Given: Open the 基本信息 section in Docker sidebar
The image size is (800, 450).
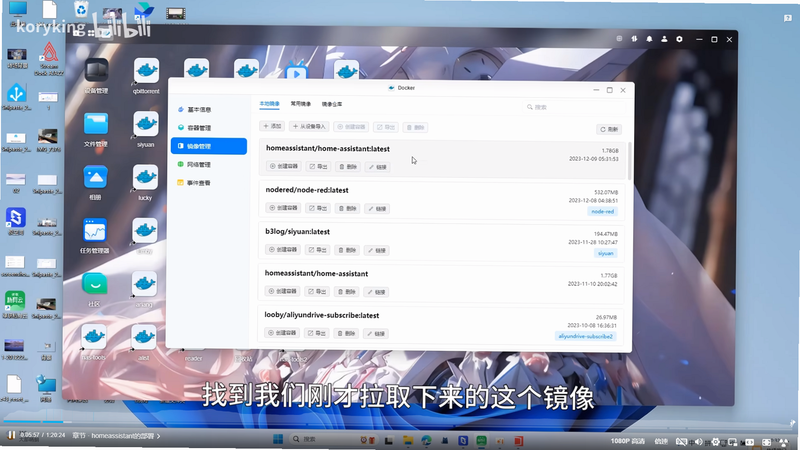Looking at the screenshot, I should point(209,110).
